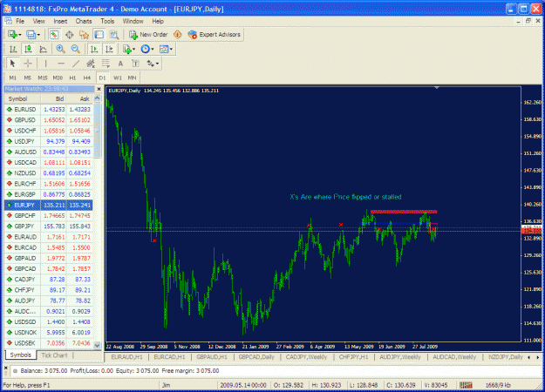Toggle chart Auto Scroll
This screenshot has height=392, width=545.
point(94,49)
